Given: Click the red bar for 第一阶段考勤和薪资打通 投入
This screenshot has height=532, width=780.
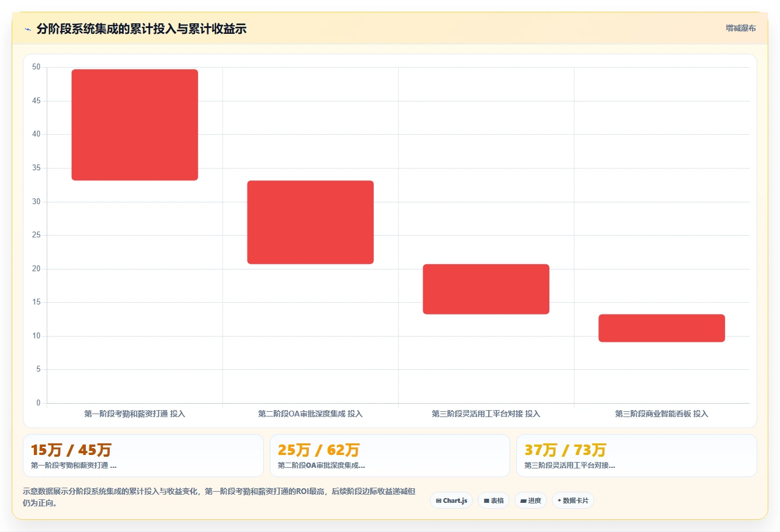Looking at the screenshot, I should coord(135,125).
